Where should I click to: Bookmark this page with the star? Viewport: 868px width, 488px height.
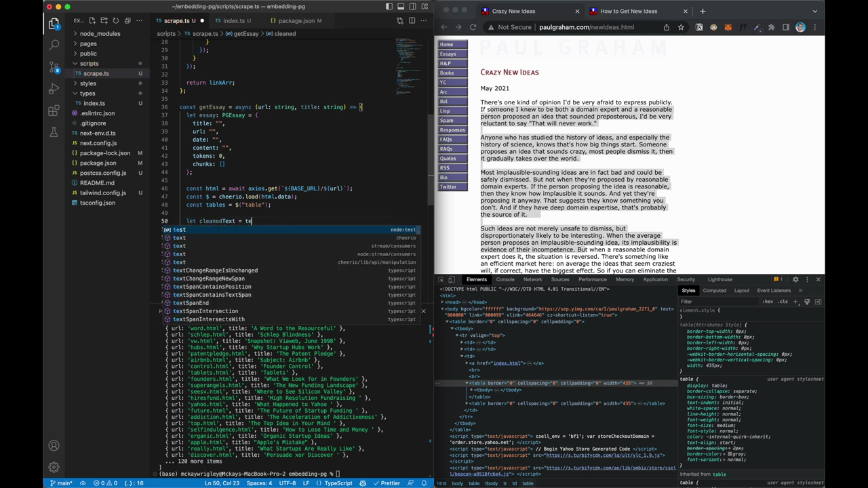tap(681, 27)
